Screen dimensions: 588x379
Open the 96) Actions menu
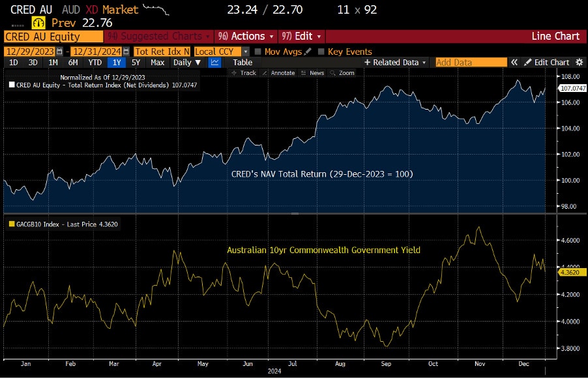coord(246,37)
